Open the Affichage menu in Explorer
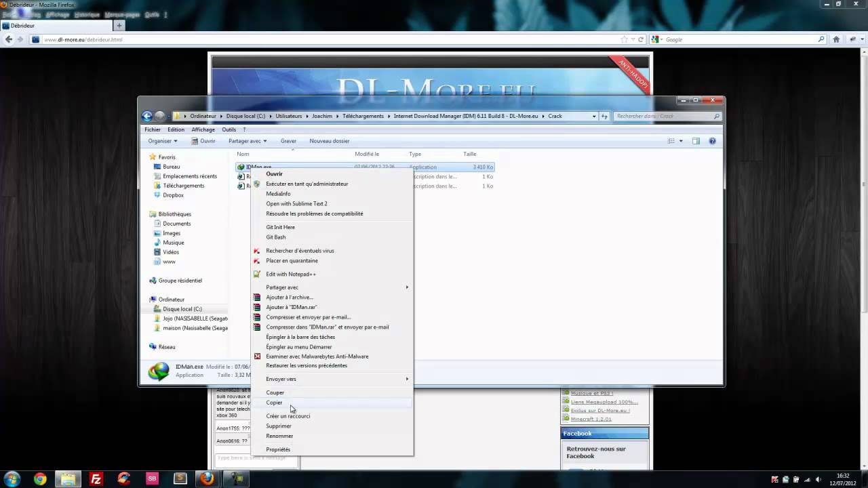868x488 pixels. pos(203,129)
